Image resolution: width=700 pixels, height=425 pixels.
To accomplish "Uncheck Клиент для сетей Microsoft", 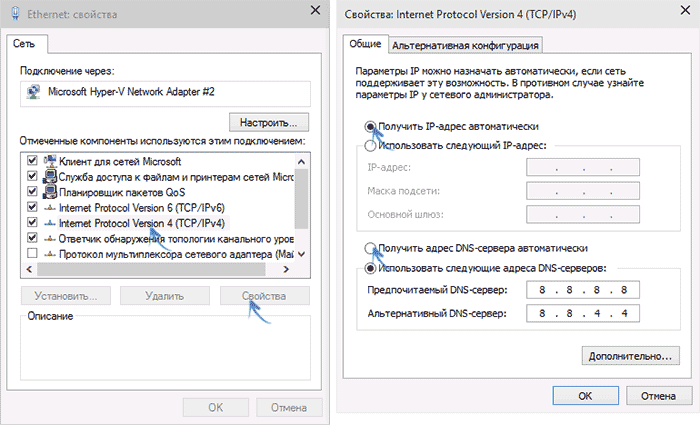I will pos(32,160).
